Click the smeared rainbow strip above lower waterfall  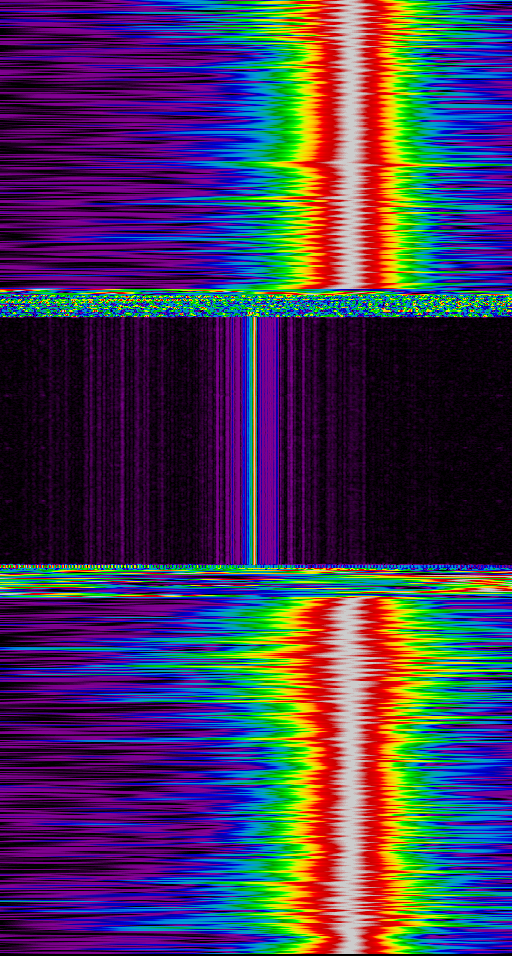pyautogui.click(x=256, y=583)
